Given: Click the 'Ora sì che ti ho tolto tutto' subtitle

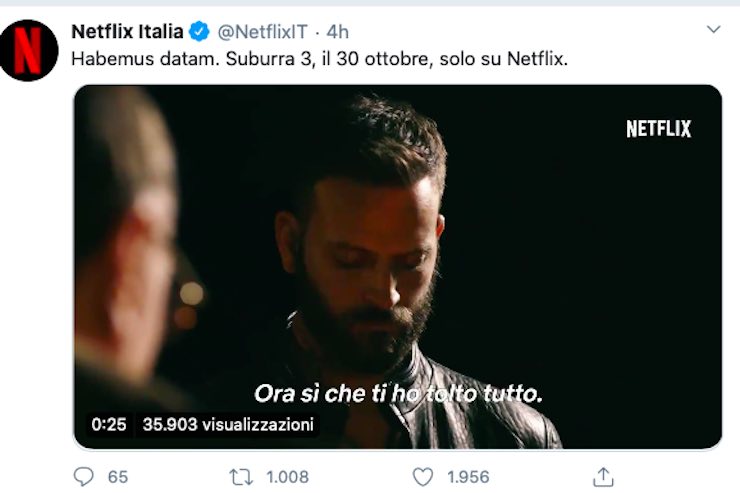Looking at the screenshot, I should 398,394.
